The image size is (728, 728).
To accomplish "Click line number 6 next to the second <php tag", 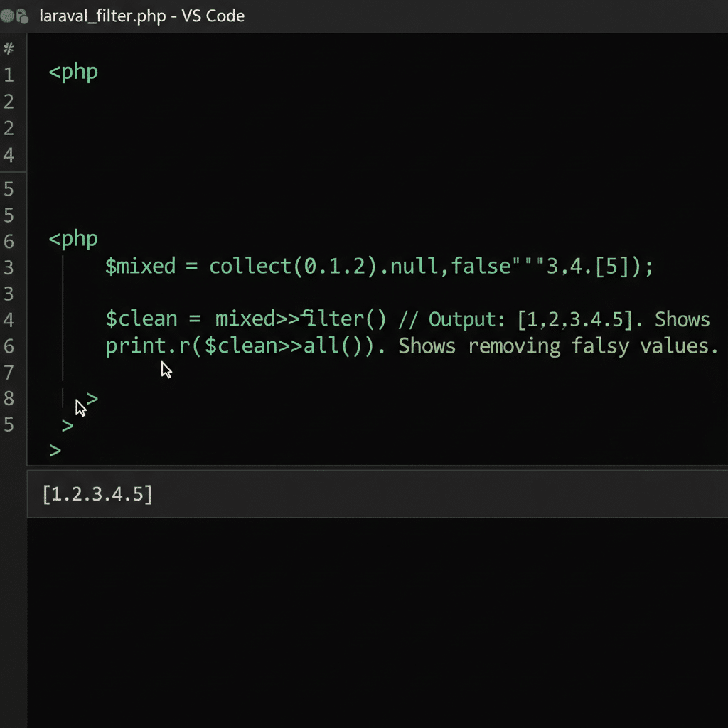I will [x=8, y=240].
